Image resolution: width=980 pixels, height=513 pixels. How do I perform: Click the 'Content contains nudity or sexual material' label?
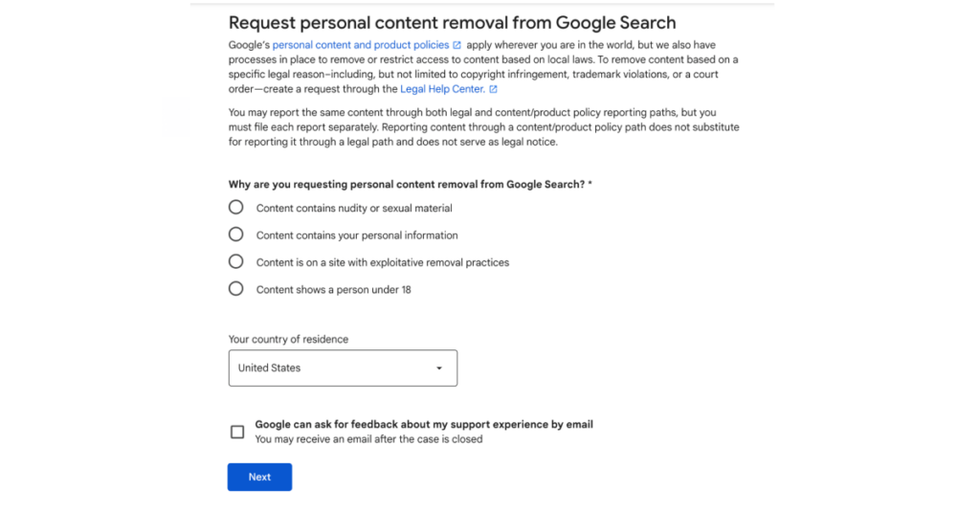point(354,208)
